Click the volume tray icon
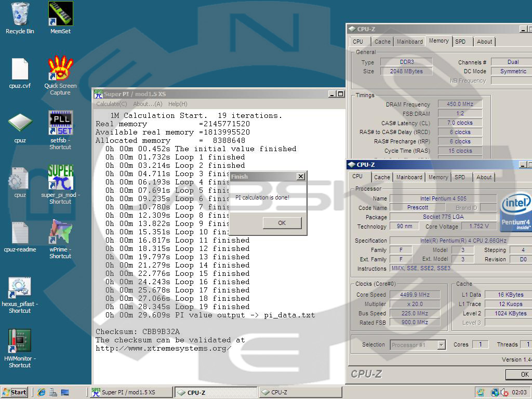 [504, 393]
